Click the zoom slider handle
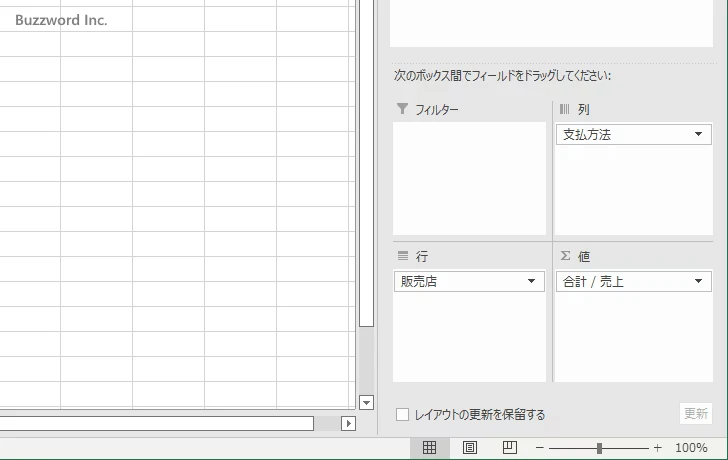 (x=599, y=448)
